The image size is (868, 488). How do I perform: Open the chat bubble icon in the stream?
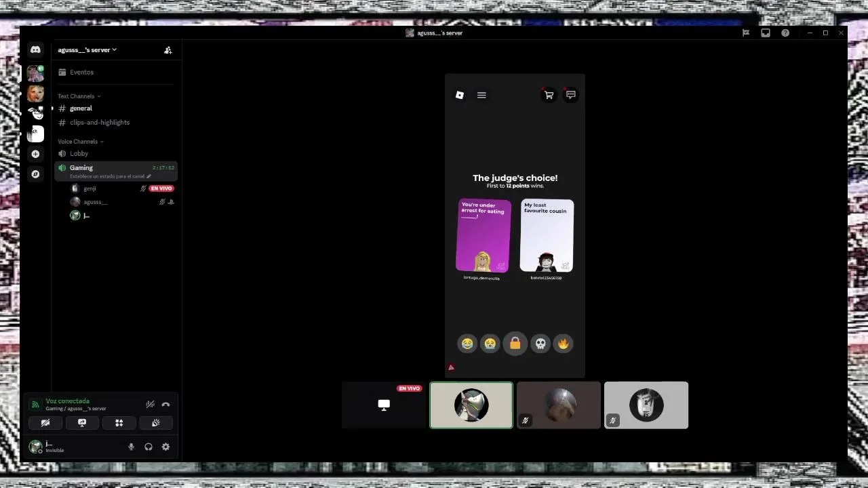click(x=570, y=95)
